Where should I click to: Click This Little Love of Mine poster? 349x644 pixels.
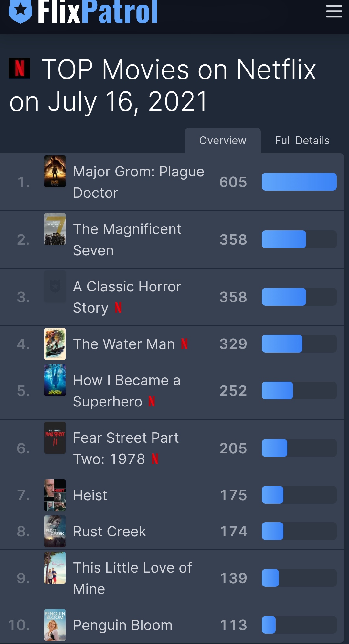55,567
